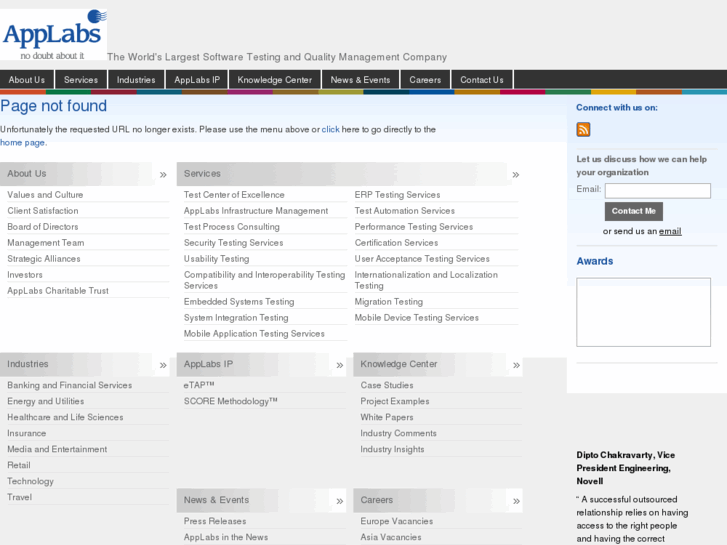Focus the Email input field
Screen dimensions: 727x545
click(657, 190)
